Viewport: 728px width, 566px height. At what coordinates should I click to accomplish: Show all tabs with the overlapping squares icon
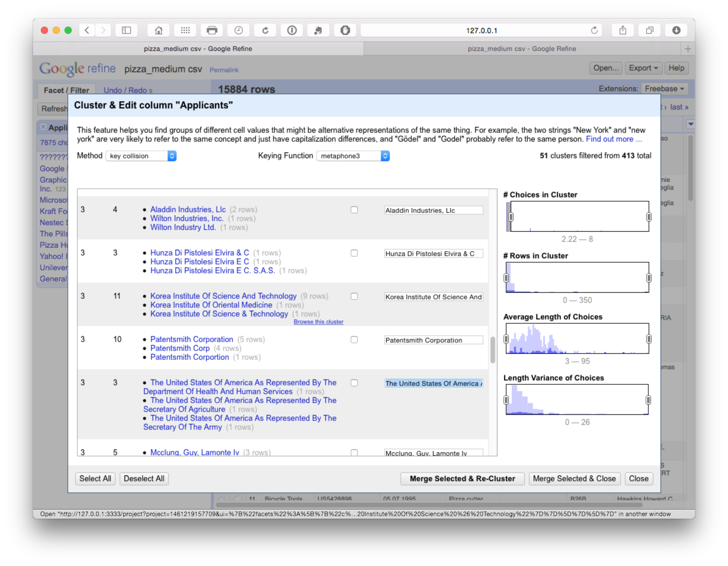649,30
